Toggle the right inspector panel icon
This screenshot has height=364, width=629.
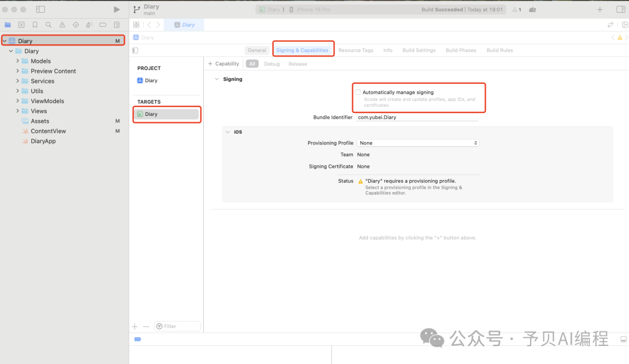click(620, 9)
